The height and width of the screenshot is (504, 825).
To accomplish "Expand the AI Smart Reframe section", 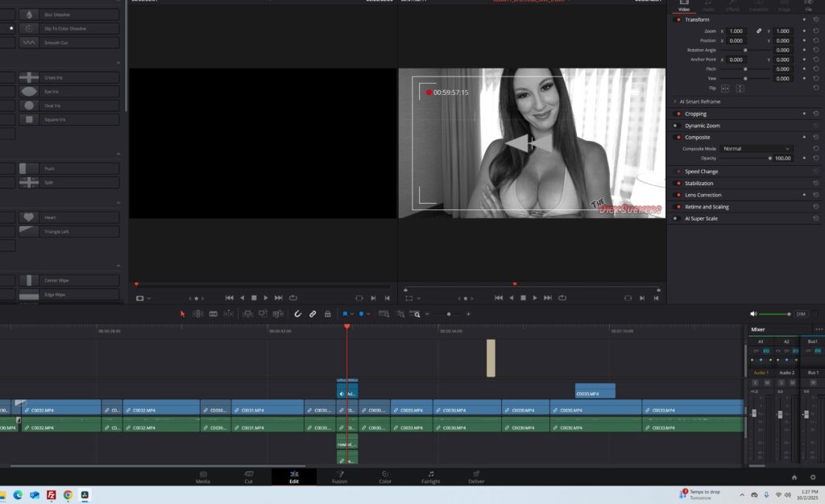I will pyautogui.click(x=674, y=101).
